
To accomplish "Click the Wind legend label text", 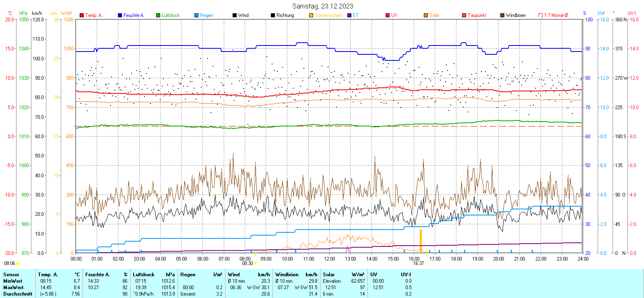I will 244,15.
